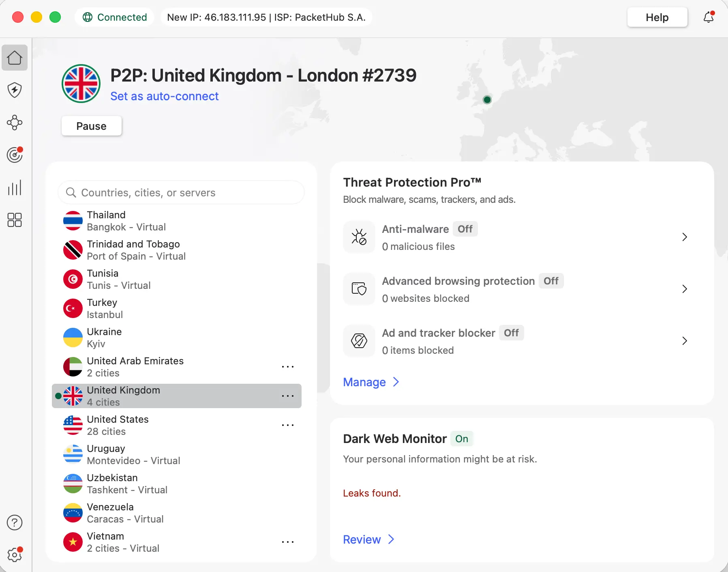View connection statistics via the bars icon
Screen dimensions: 728x572
[15, 187]
